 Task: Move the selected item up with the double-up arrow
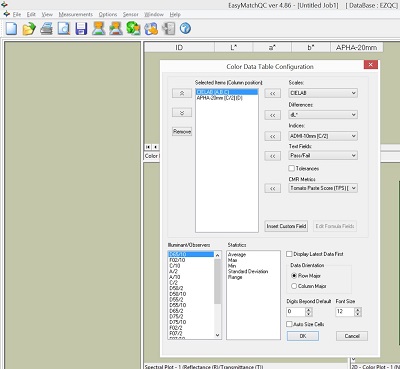click(x=182, y=93)
